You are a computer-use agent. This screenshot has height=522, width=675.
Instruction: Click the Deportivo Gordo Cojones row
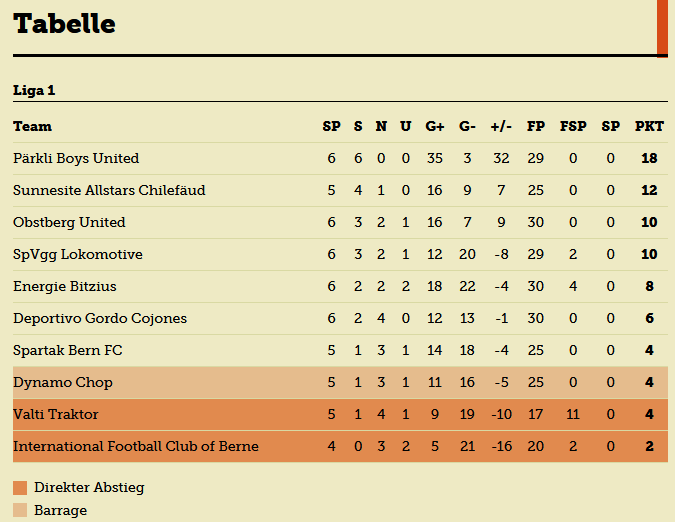(x=340, y=318)
